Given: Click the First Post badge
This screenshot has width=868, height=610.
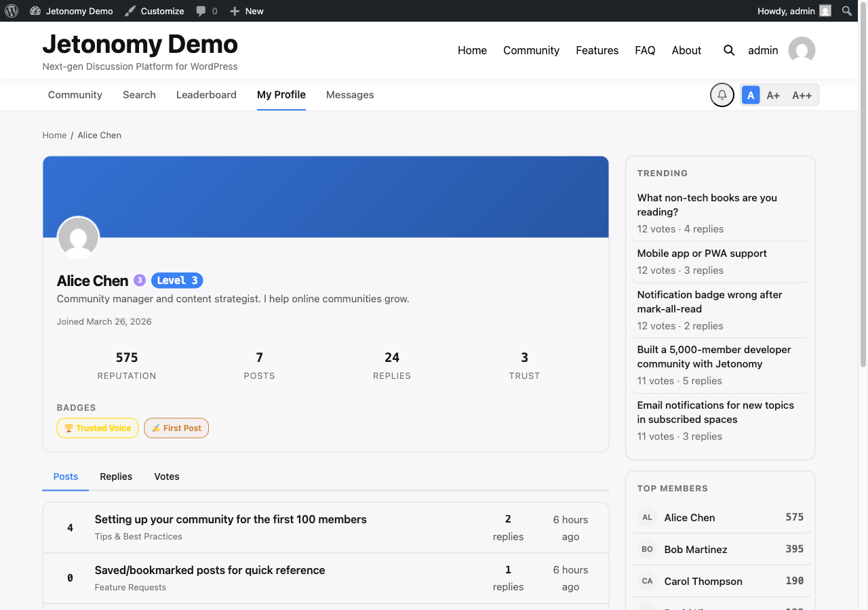Looking at the screenshot, I should pyautogui.click(x=176, y=428).
